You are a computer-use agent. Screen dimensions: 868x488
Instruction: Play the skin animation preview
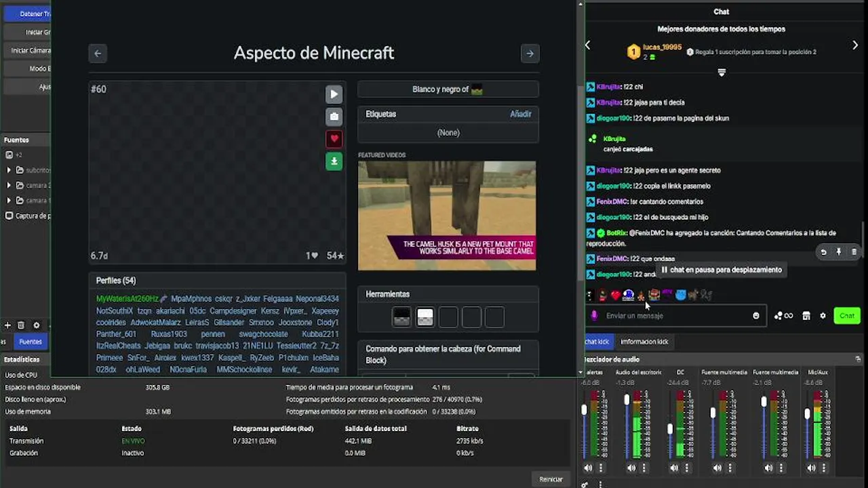[x=334, y=94]
